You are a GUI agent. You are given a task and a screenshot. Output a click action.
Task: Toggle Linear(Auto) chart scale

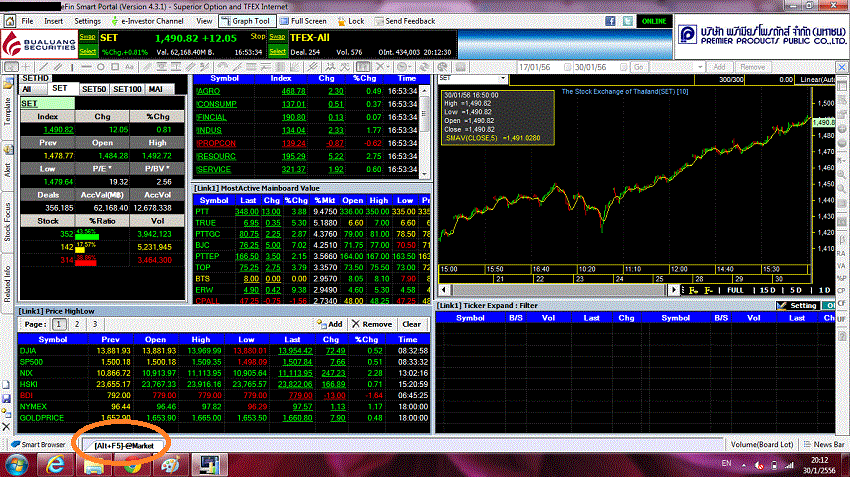817,80
